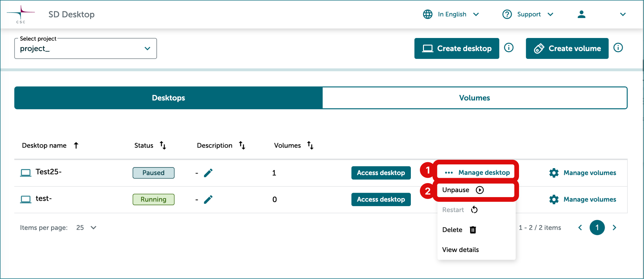Sort the Volumes column arrows
644x279 pixels.
click(310, 145)
